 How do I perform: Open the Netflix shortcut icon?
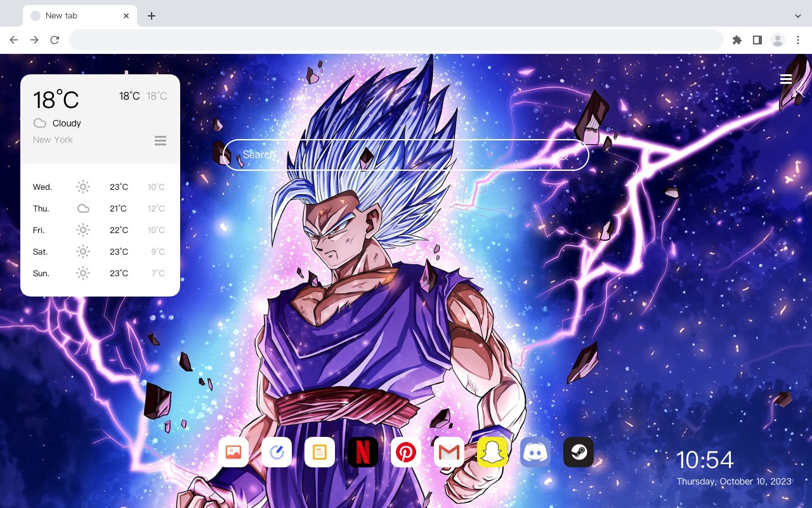coord(363,452)
